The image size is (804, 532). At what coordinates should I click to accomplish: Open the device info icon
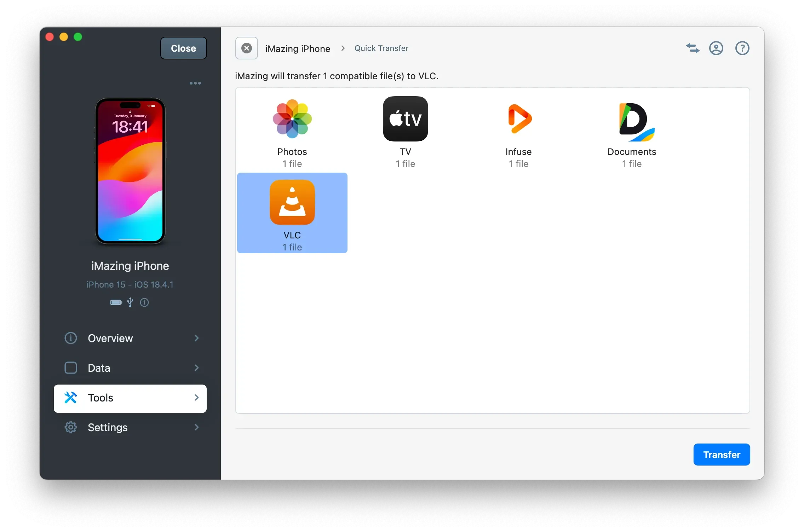tap(144, 303)
